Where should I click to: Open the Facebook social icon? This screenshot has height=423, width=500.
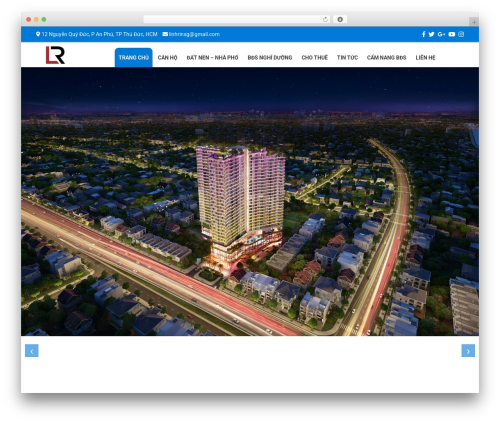pos(423,34)
